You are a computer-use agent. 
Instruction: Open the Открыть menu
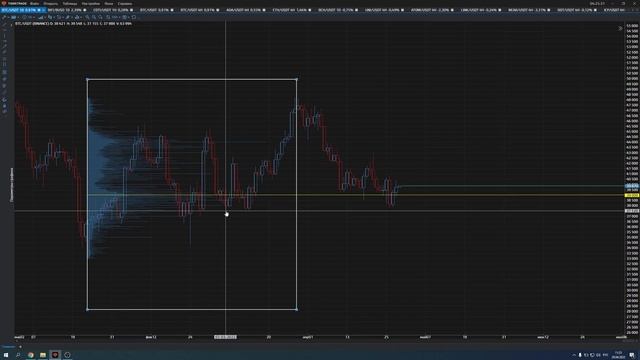pos(51,4)
